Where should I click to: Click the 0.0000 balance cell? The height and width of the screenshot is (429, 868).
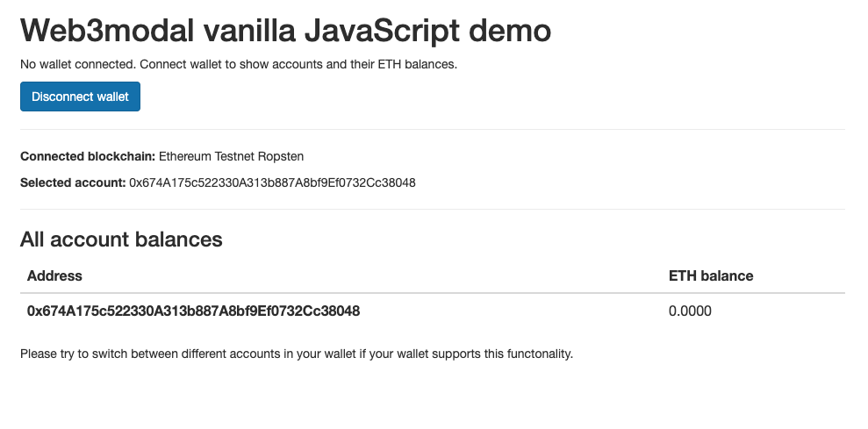pos(691,311)
